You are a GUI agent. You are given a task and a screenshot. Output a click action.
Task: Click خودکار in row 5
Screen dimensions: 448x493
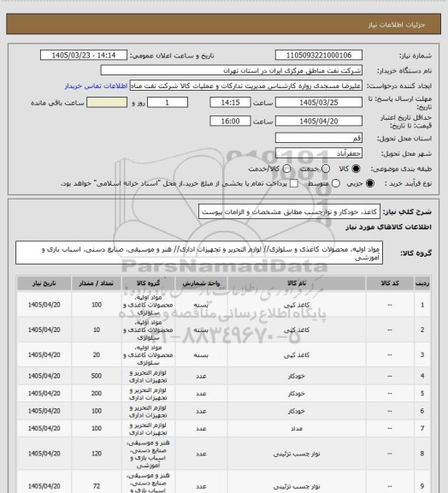point(297,394)
